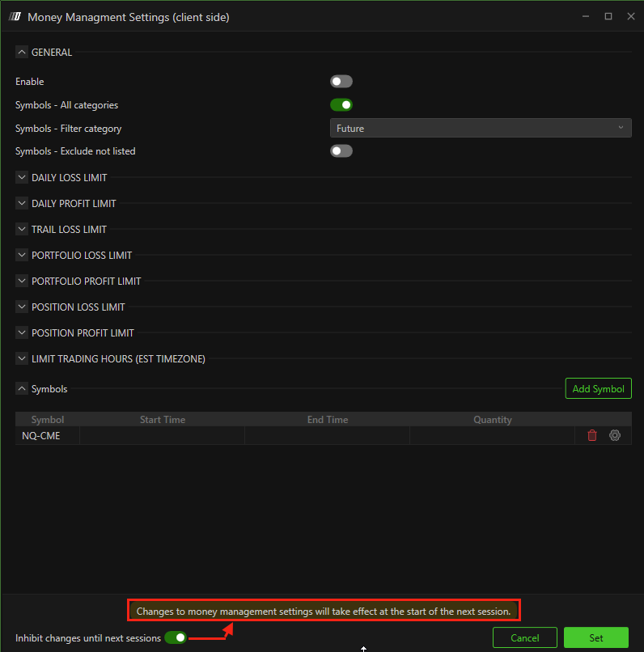Viewport: 644px width, 652px height.
Task: Expand PORTFOLIO PROFIT LIMIT section
Action: (22, 282)
